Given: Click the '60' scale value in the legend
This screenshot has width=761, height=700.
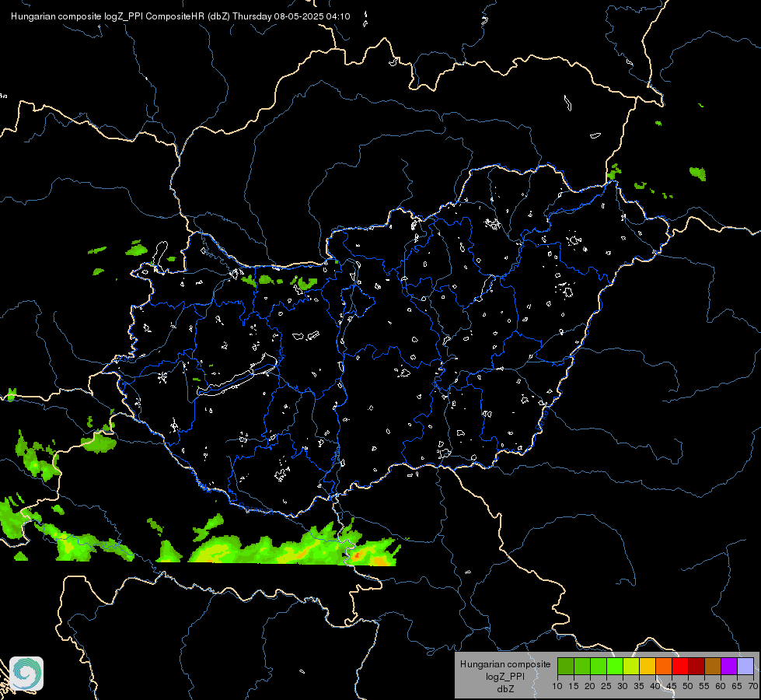Looking at the screenshot, I should pyautogui.click(x=721, y=686).
